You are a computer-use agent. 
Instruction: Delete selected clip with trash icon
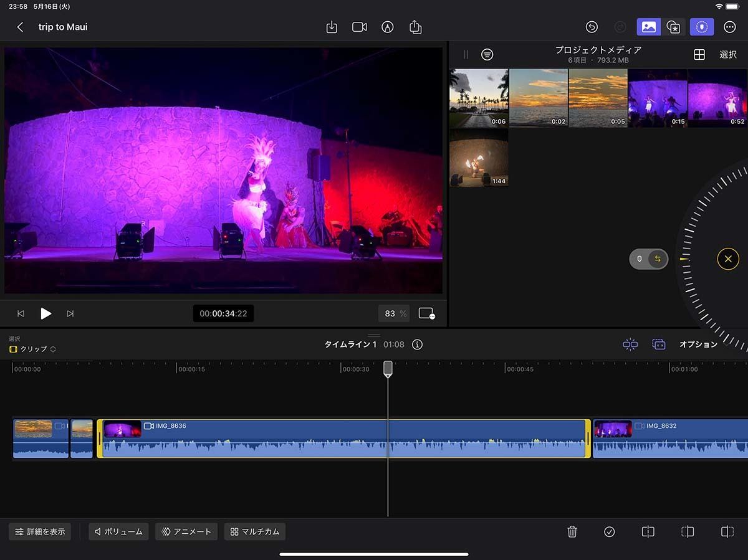coord(572,531)
